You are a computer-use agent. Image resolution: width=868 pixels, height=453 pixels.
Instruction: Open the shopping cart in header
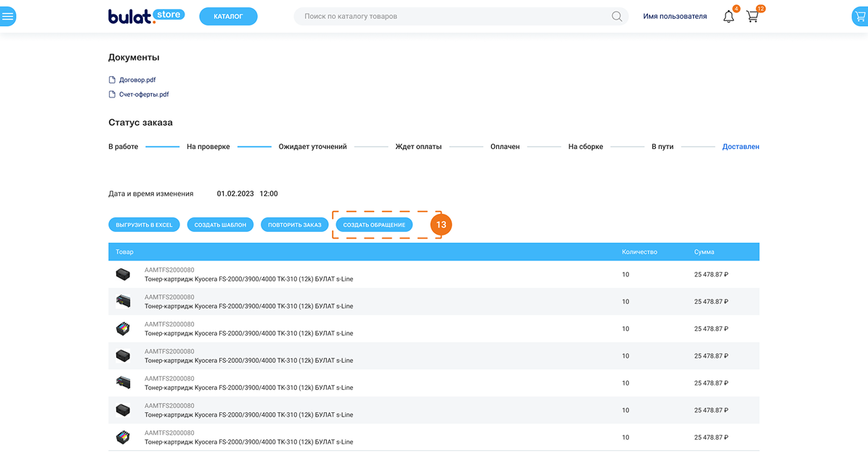click(x=753, y=16)
